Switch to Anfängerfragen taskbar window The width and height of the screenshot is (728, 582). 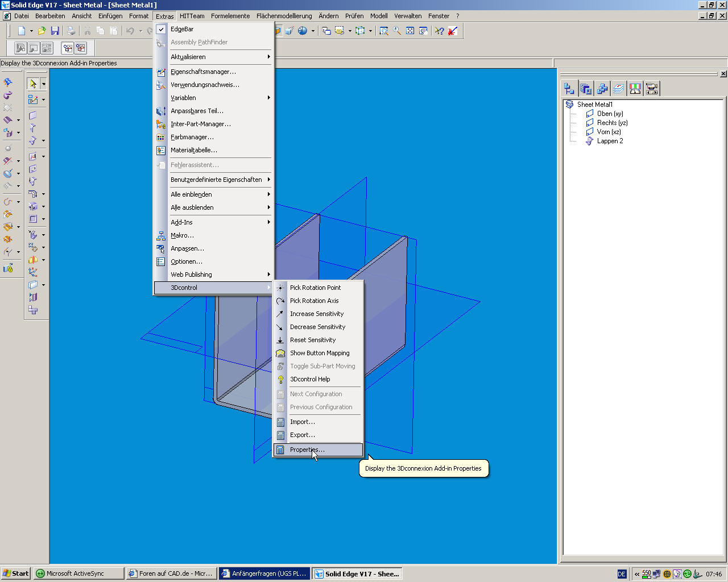(264, 573)
